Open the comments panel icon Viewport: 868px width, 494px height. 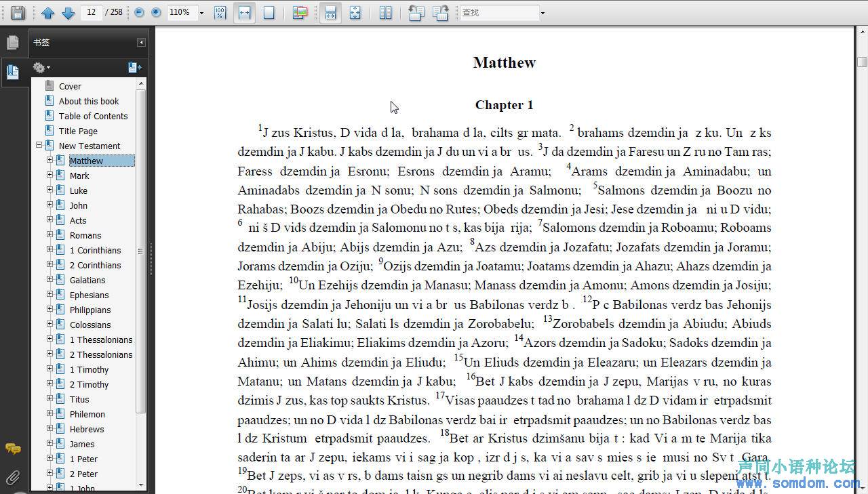click(13, 449)
